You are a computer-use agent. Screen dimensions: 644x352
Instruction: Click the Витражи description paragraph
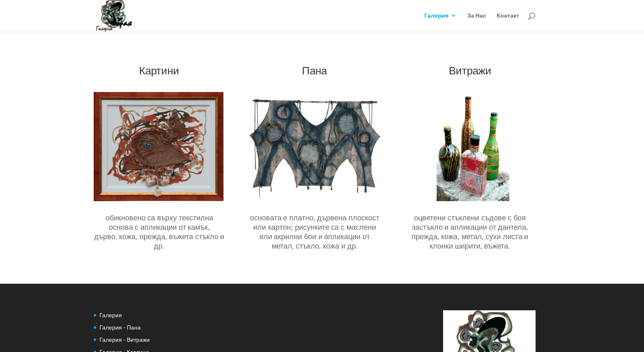tap(470, 232)
